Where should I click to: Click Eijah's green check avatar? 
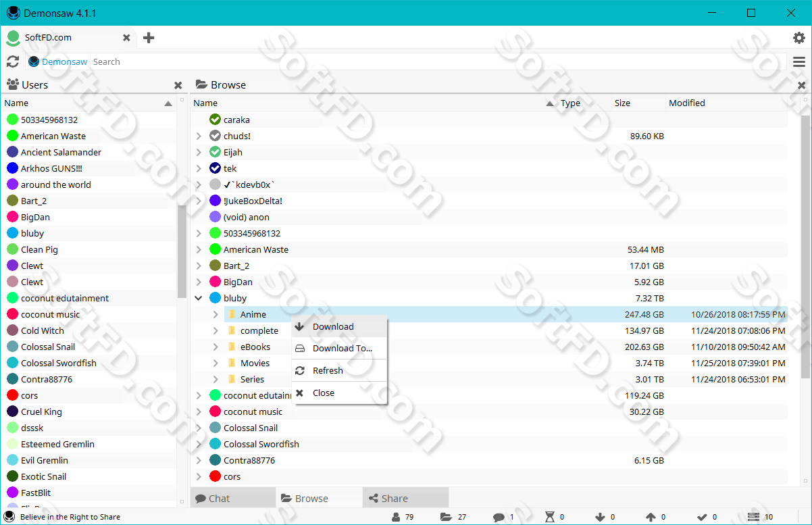(x=215, y=152)
